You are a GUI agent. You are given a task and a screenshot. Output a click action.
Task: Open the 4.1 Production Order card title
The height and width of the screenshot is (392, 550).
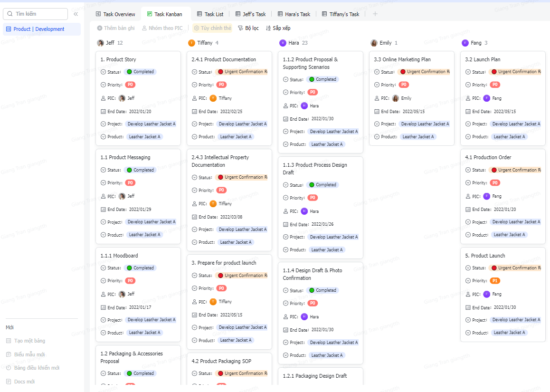click(x=488, y=158)
